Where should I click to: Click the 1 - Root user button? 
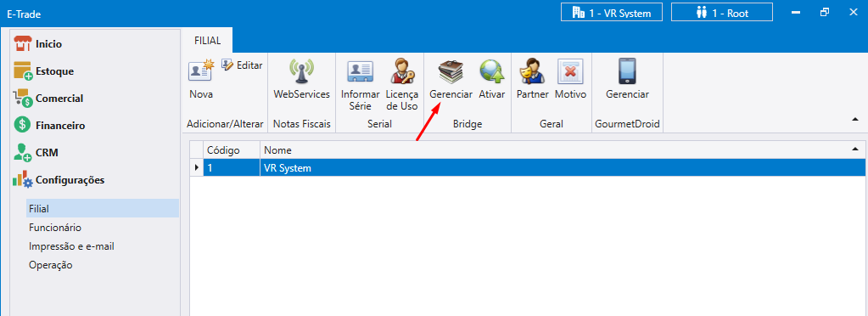pyautogui.click(x=721, y=13)
